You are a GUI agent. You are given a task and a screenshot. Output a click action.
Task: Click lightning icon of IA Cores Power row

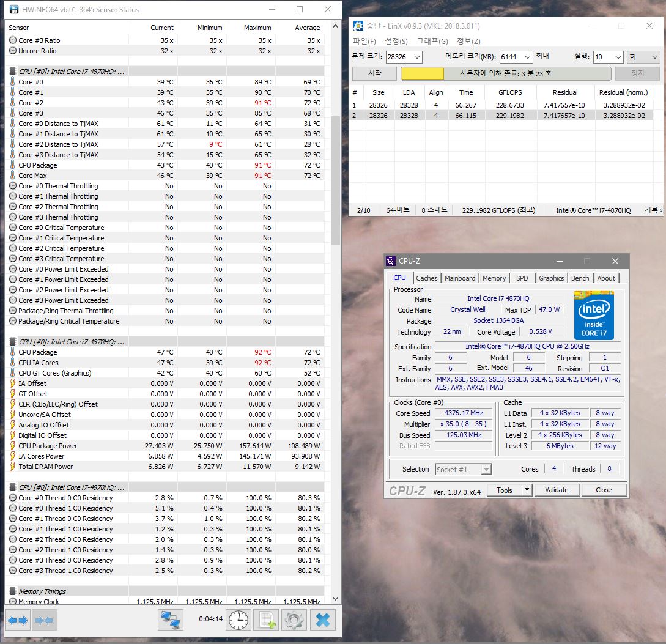click(13, 456)
